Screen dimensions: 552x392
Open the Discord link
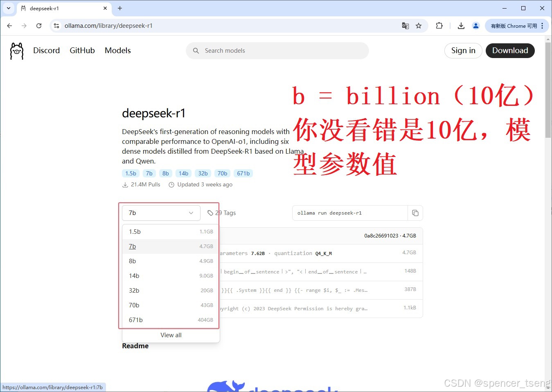click(46, 51)
